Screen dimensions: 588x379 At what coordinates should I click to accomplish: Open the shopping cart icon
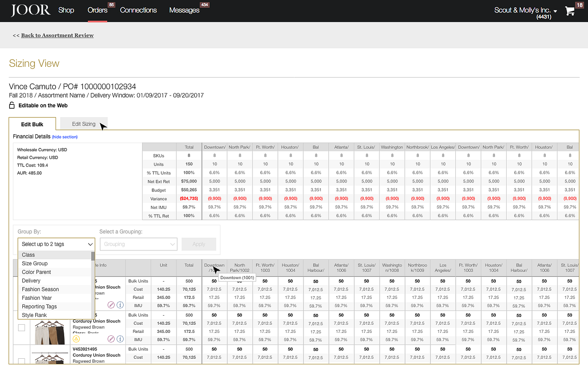tap(570, 11)
